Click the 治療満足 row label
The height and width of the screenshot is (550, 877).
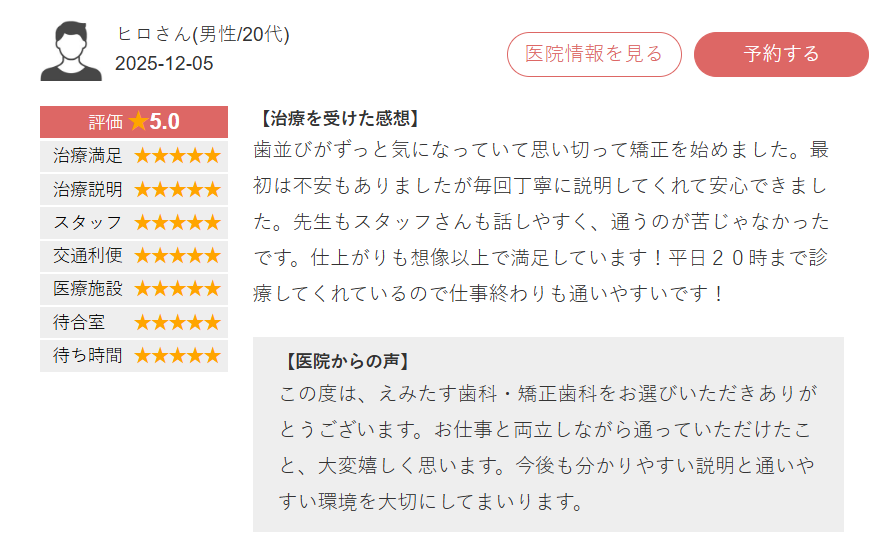[88, 156]
